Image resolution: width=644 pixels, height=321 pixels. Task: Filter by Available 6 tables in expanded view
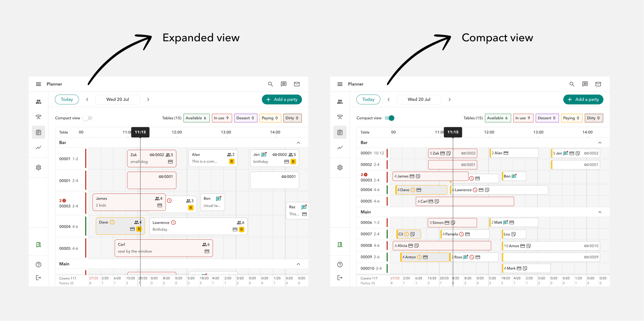pyautogui.click(x=196, y=118)
